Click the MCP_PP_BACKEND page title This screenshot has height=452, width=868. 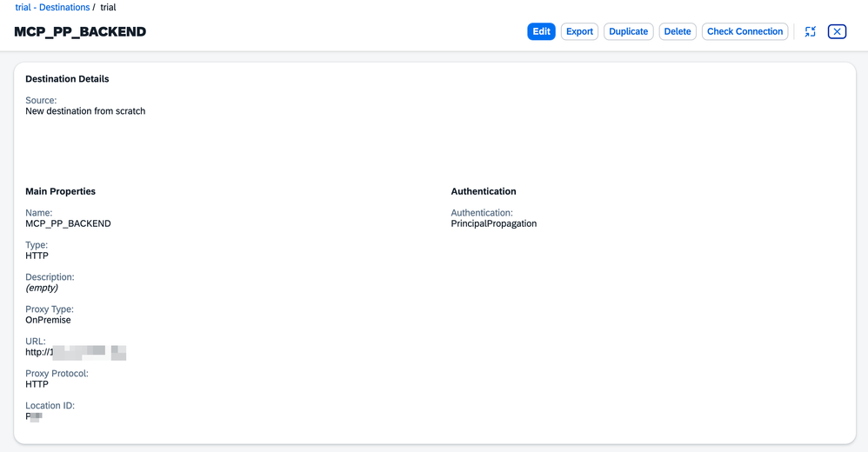tap(80, 31)
